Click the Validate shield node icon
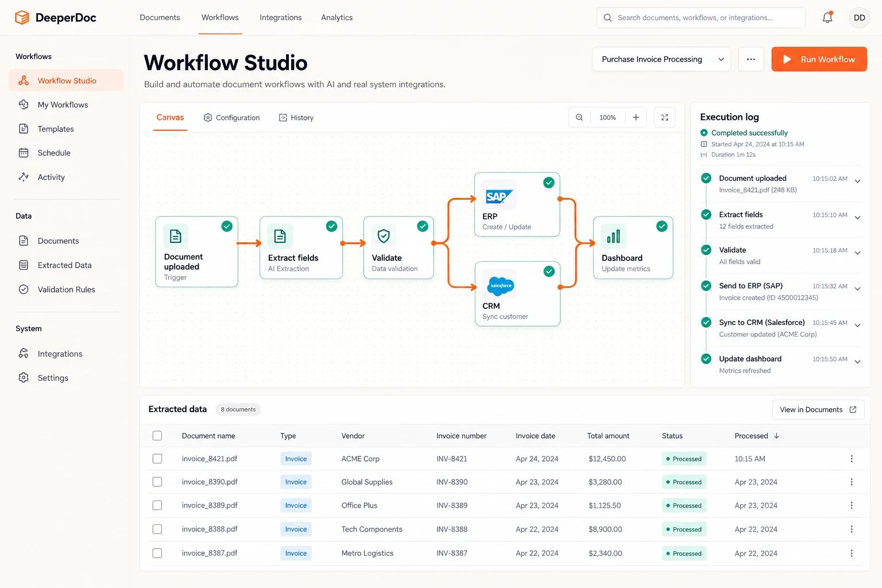Image resolution: width=882 pixels, height=588 pixels. click(384, 236)
